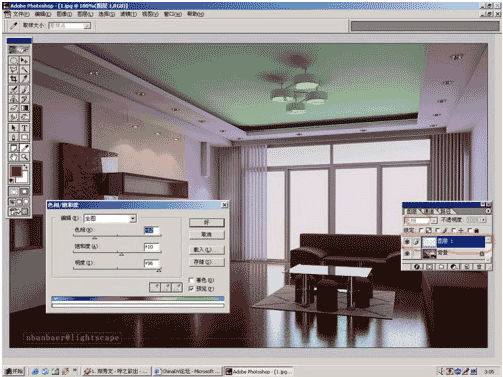Click the new adjustment layer button

[454, 267]
